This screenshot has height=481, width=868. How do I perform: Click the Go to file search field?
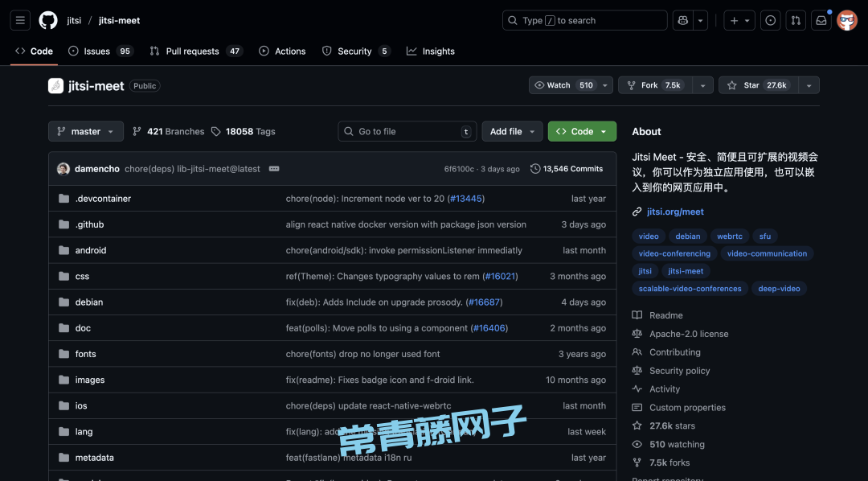[407, 131]
